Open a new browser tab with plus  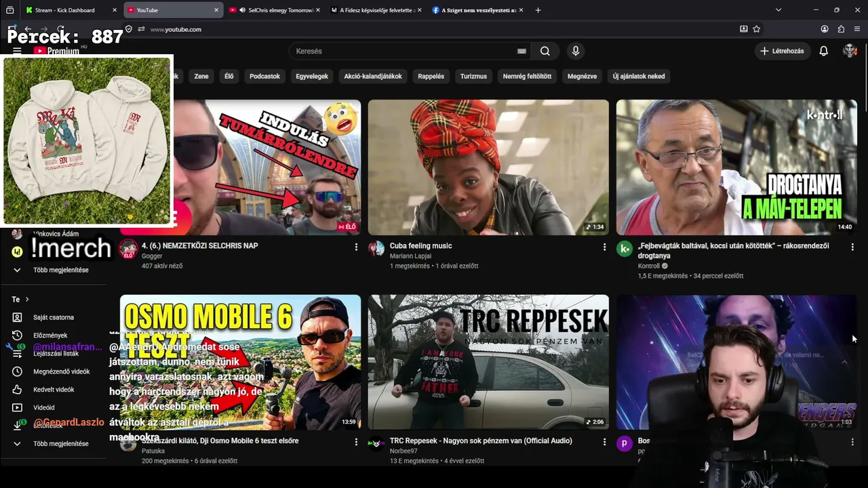538,10
